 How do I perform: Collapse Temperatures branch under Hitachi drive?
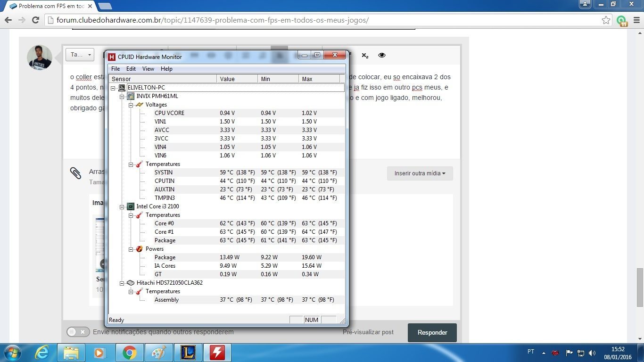[x=131, y=291]
